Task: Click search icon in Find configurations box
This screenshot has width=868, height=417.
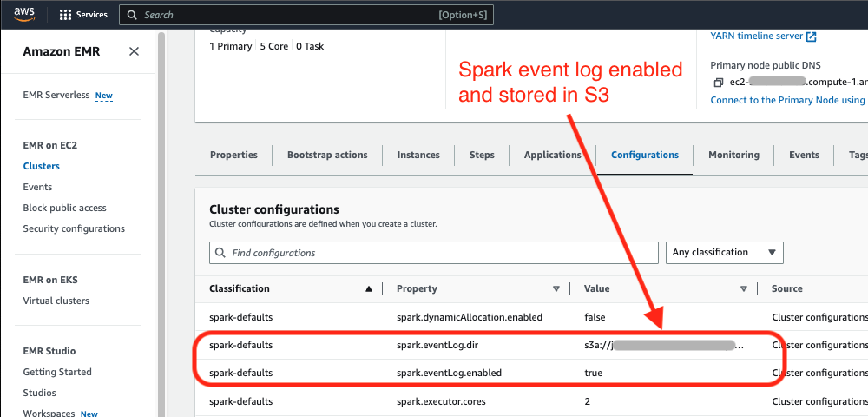Action: [220, 253]
